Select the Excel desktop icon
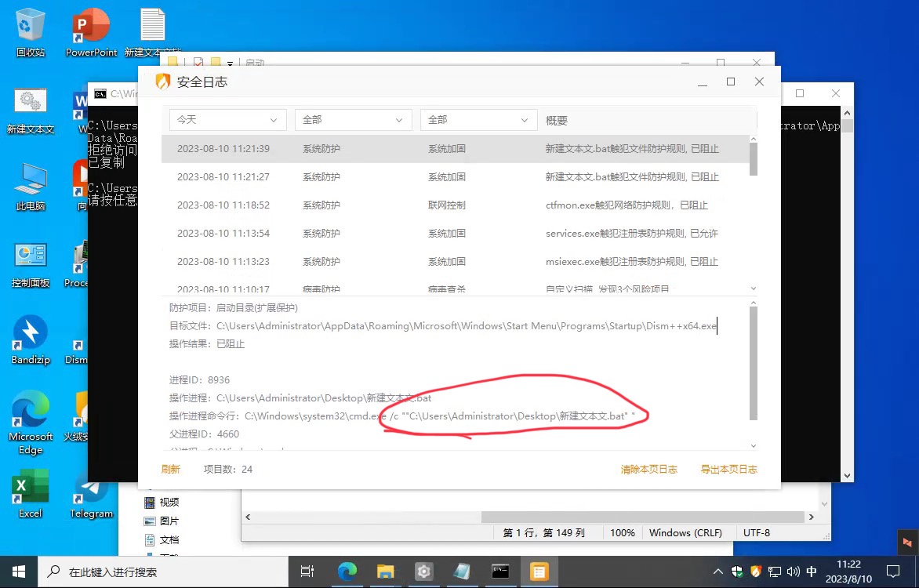This screenshot has height=588, width=919. (30, 492)
